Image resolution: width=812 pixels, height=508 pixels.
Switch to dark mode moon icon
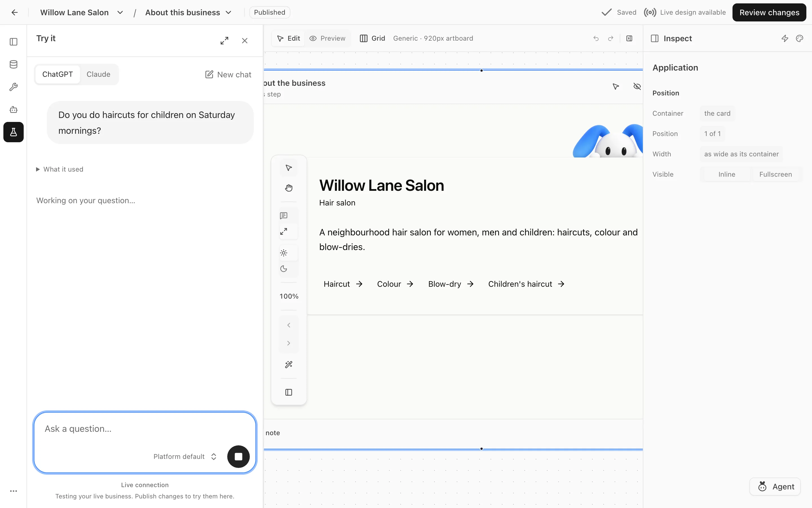coord(284,269)
